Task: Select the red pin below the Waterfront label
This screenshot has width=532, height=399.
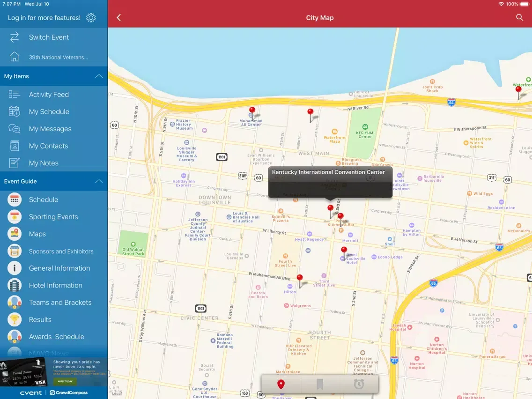Action: point(518,90)
